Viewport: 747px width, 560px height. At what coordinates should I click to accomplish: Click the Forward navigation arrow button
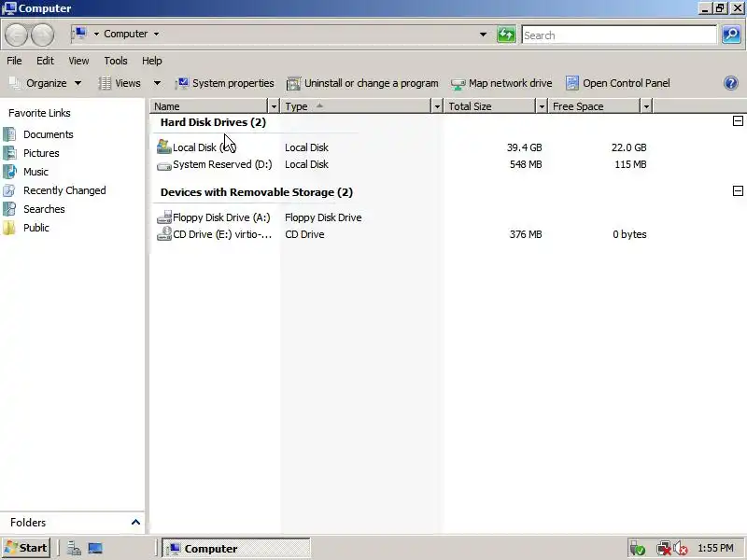pyautogui.click(x=42, y=35)
